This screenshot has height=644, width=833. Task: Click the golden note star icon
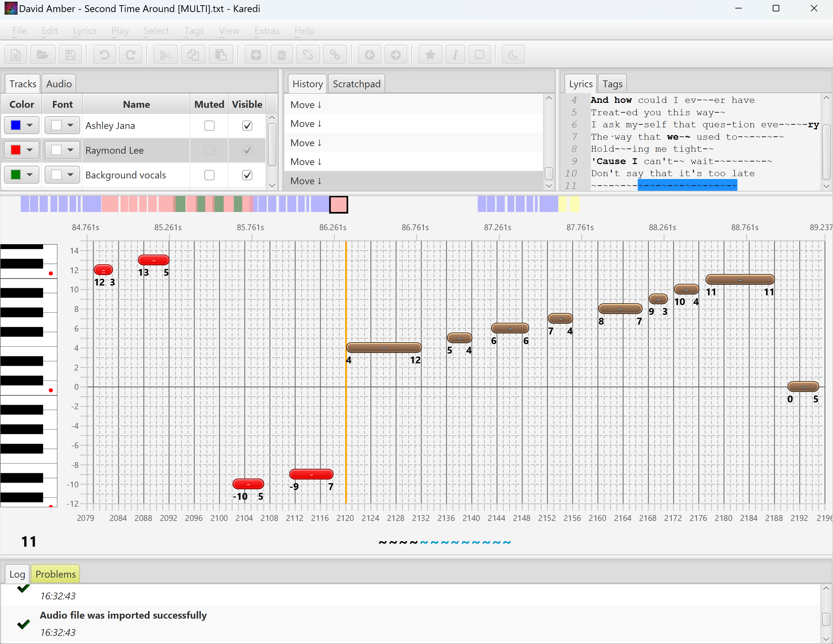click(x=430, y=55)
